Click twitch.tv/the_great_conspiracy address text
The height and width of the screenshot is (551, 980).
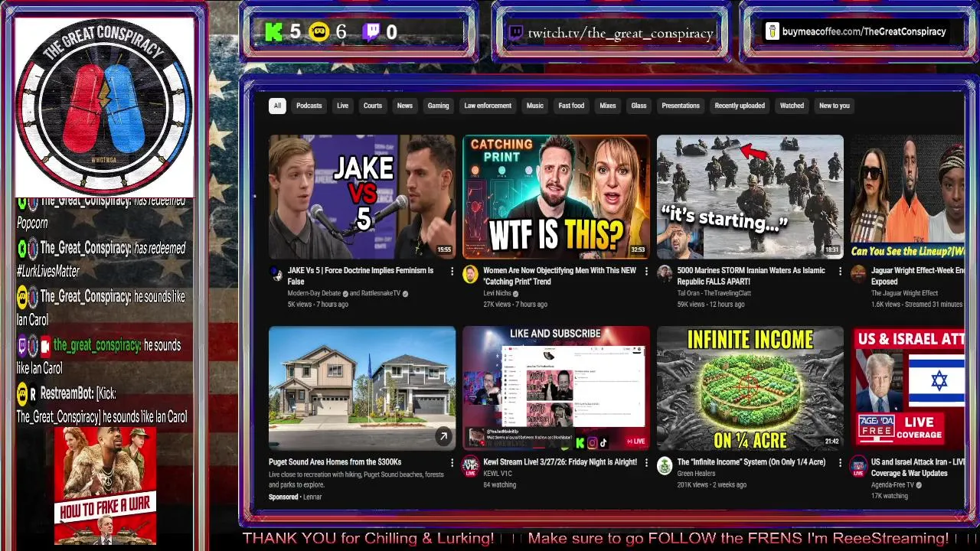click(620, 32)
